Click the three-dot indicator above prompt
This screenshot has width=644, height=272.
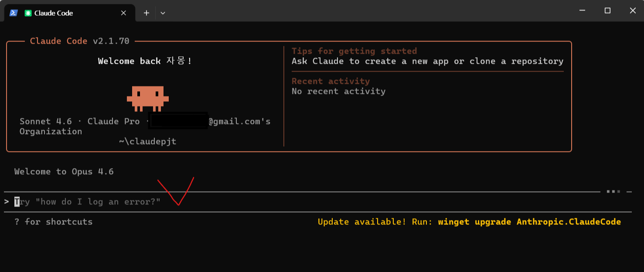click(x=613, y=192)
